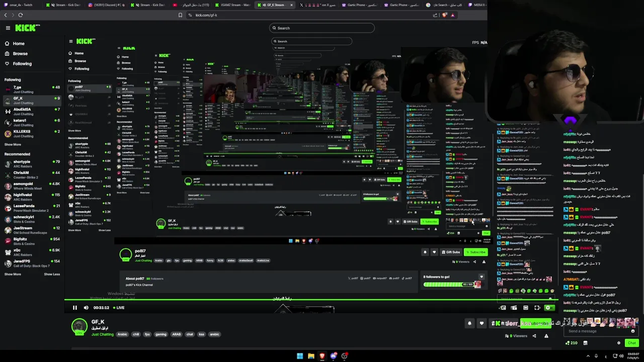Switch to the ISAMZ Stream tab

tap(233, 5)
